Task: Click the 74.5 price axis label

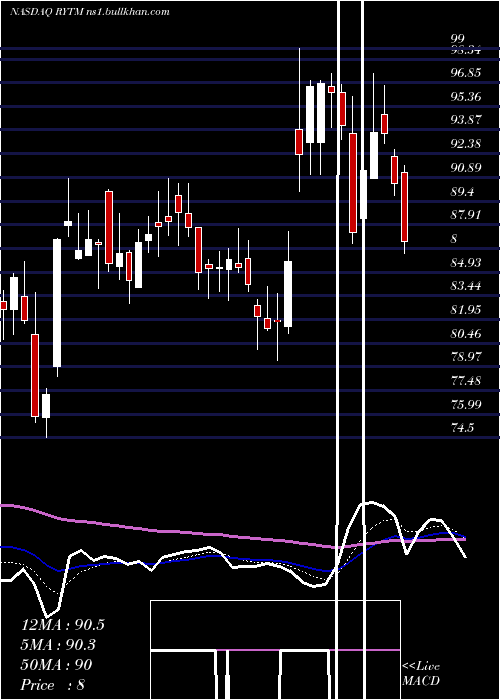Action: (x=462, y=428)
